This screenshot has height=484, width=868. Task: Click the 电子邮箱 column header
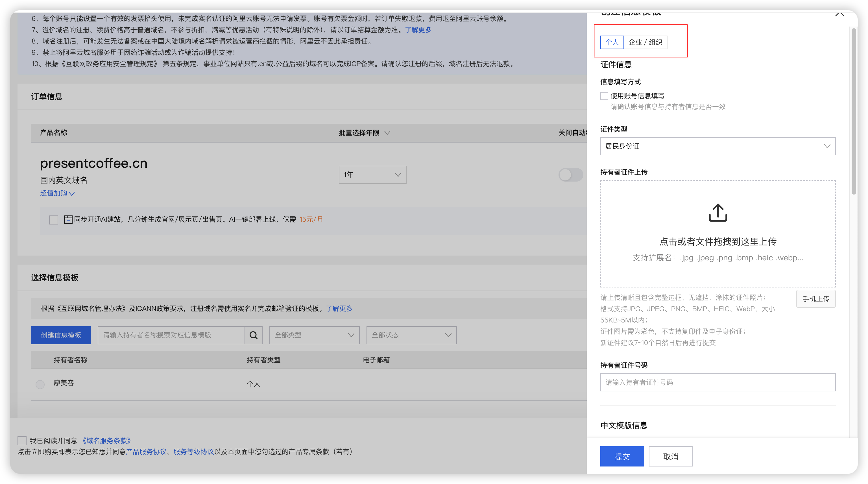[376, 360]
